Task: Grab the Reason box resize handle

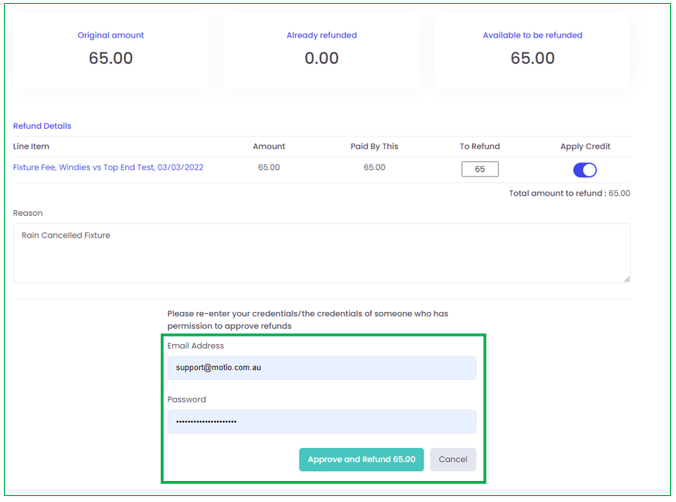Action: pyautogui.click(x=626, y=279)
